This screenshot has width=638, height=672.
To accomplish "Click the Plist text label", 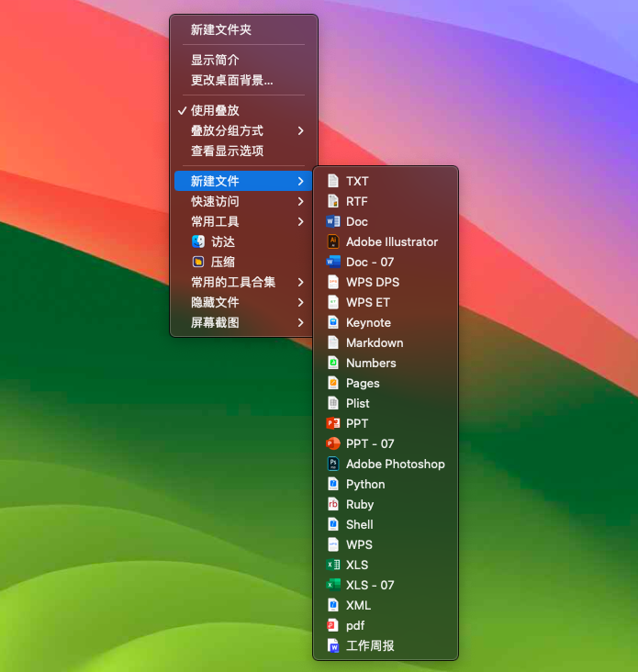I will [x=358, y=403].
